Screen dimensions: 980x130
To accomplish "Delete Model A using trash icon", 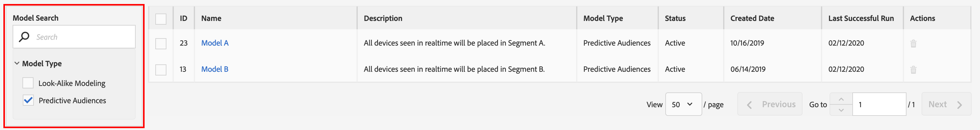I will click(x=913, y=43).
